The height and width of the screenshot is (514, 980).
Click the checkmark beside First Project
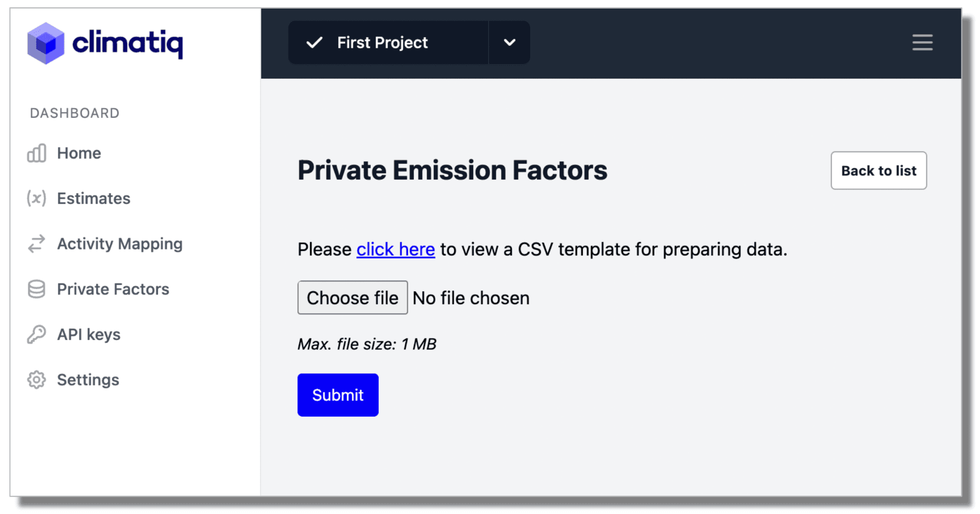pos(314,43)
